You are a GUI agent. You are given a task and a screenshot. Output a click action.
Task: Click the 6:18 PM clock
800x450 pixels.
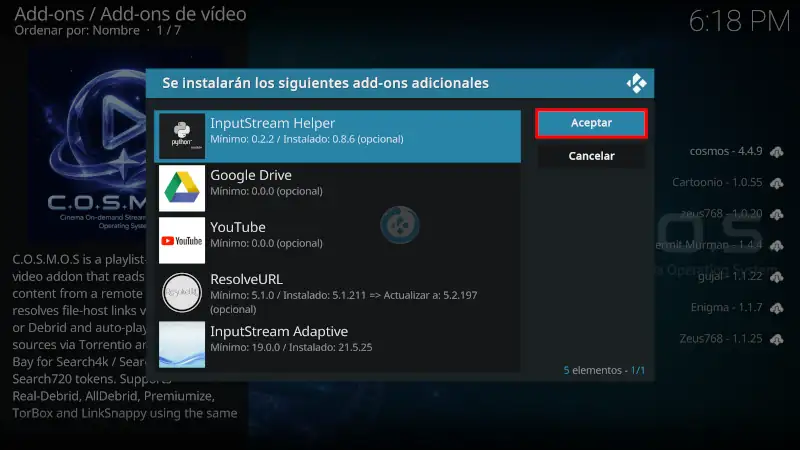(739, 21)
